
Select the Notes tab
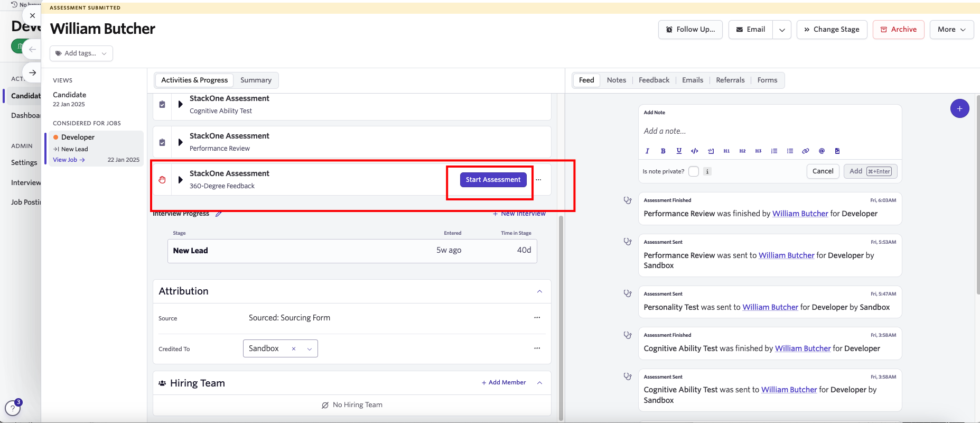617,80
